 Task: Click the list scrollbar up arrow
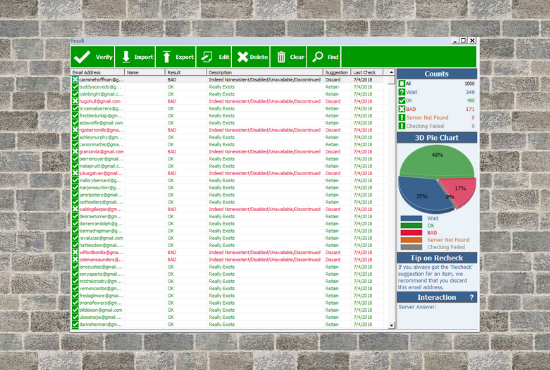click(x=391, y=72)
